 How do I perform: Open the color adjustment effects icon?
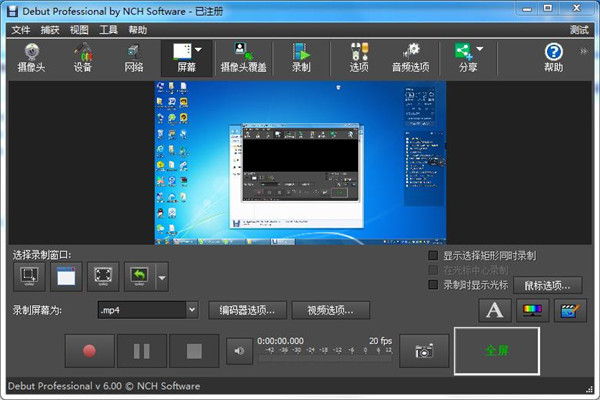[532, 311]
